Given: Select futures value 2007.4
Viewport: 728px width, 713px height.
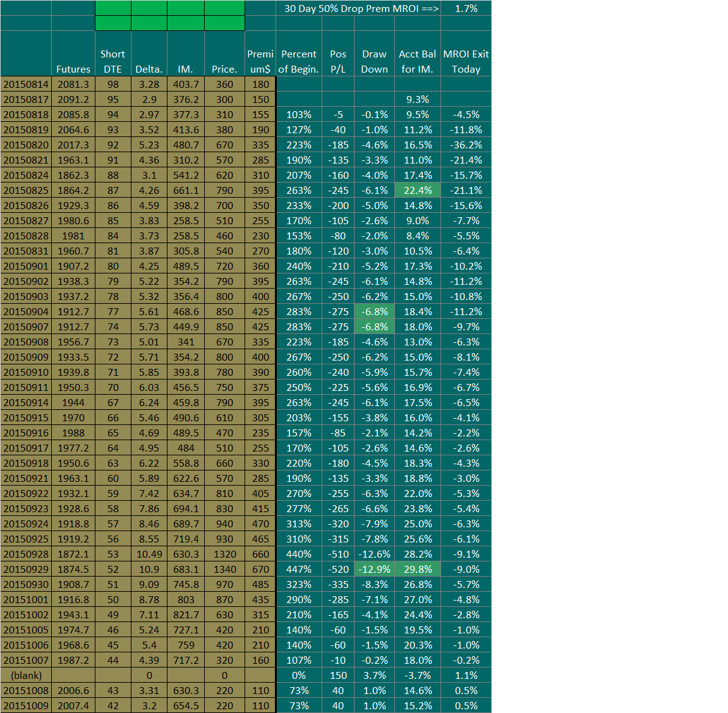Looking at the screenshot, I should click(73, 706).
